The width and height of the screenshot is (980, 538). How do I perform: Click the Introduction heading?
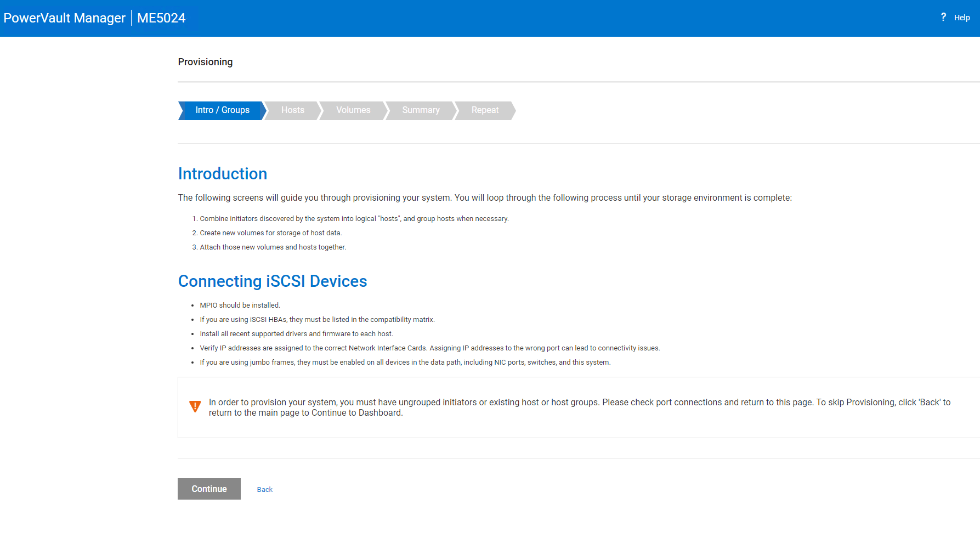click(x=222, y=174)
